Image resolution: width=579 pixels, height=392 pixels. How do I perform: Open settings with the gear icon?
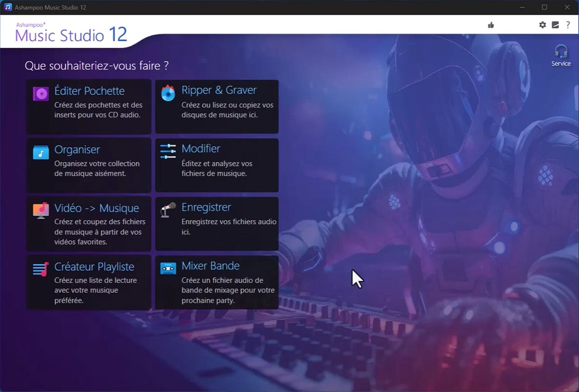point(542,25)
